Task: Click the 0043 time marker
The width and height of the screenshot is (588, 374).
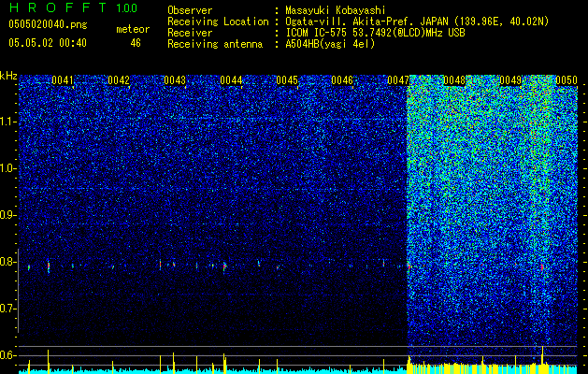Action: 175,80
